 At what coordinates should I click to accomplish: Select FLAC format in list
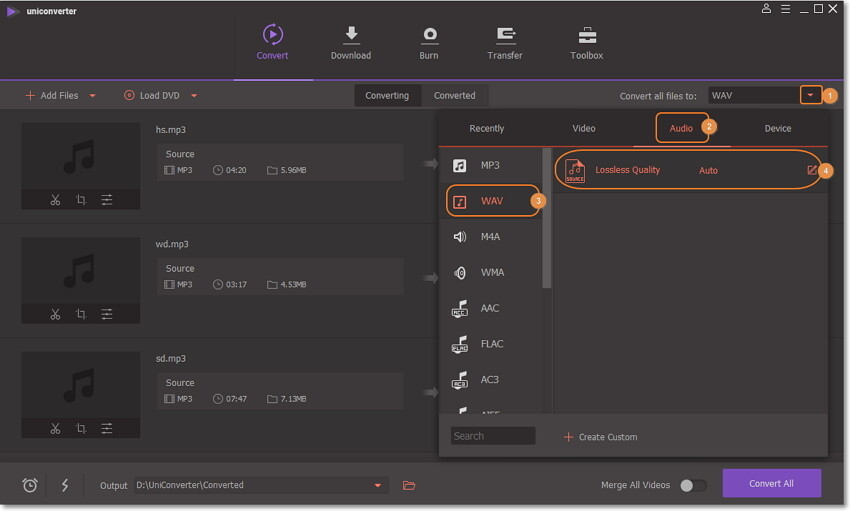tap(492, 344)
